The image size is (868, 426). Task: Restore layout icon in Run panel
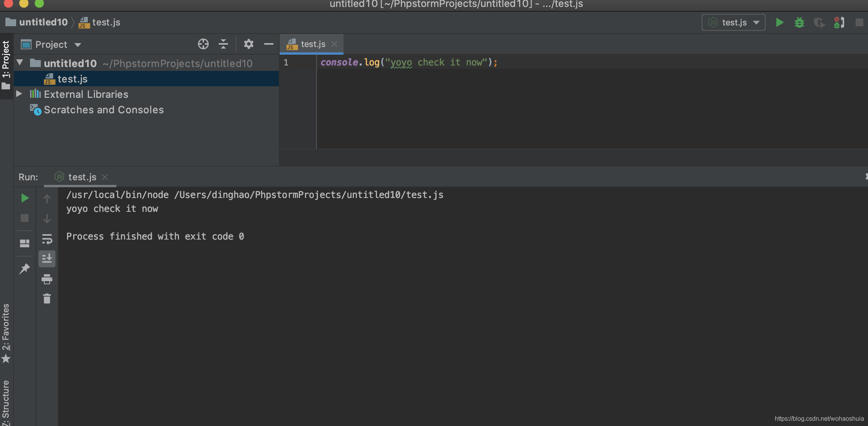coord(25,243)
